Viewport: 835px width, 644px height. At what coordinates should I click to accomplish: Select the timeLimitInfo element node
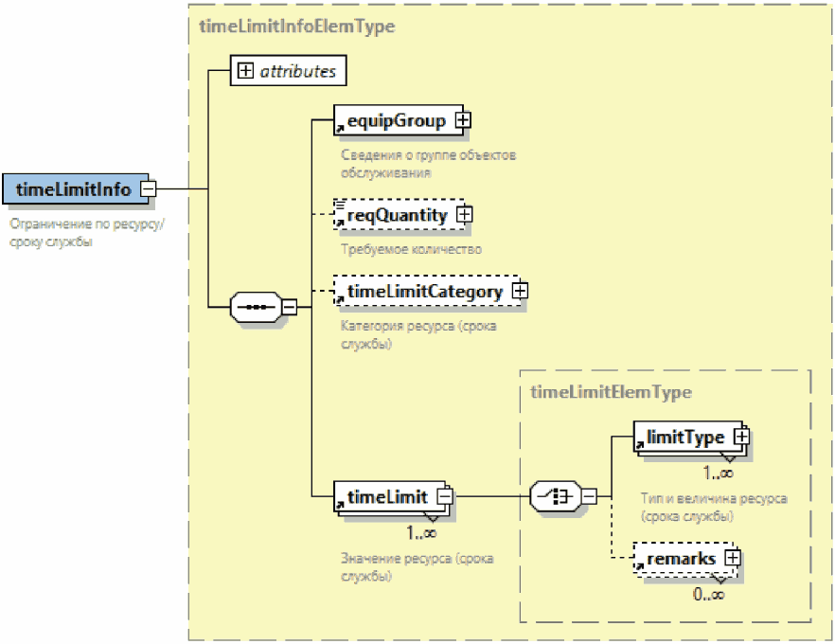coord(73,189)
